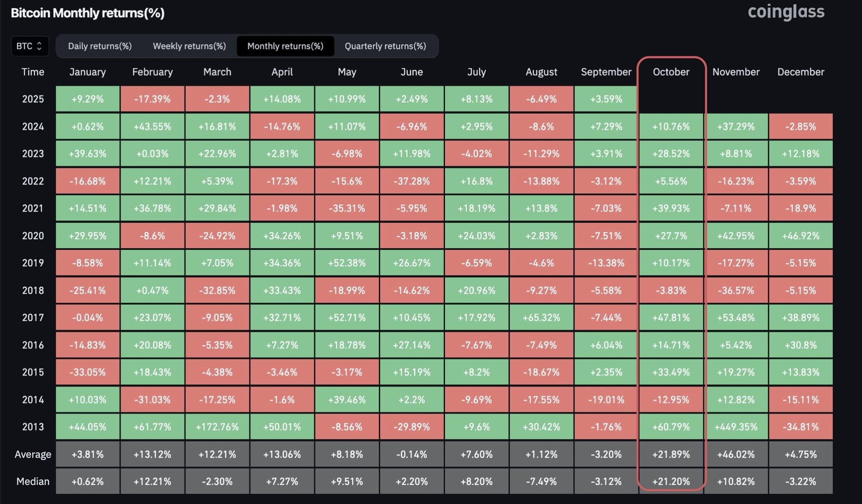
Task: Click the +9.29% January 2025 cell
Action: (x=87, y=99)
